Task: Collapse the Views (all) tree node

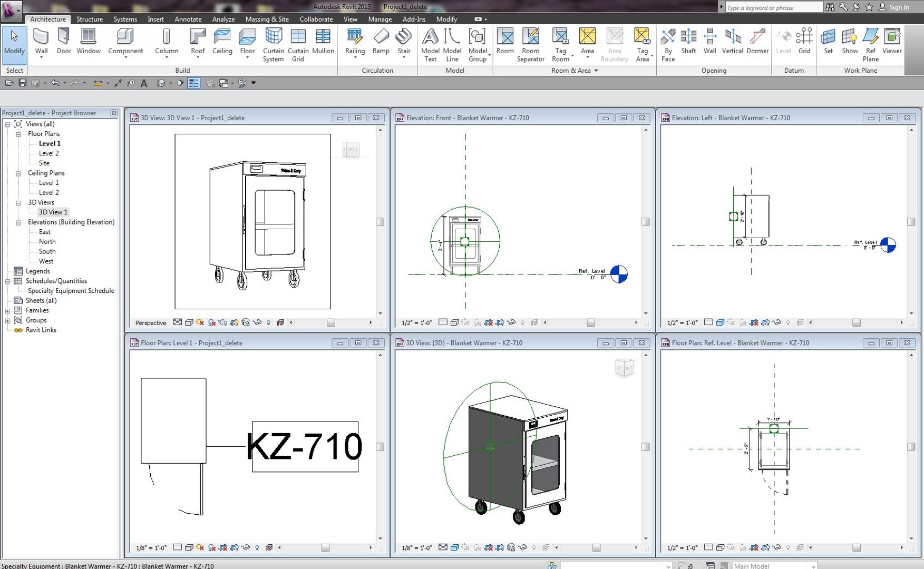Action: click(7, 124)
